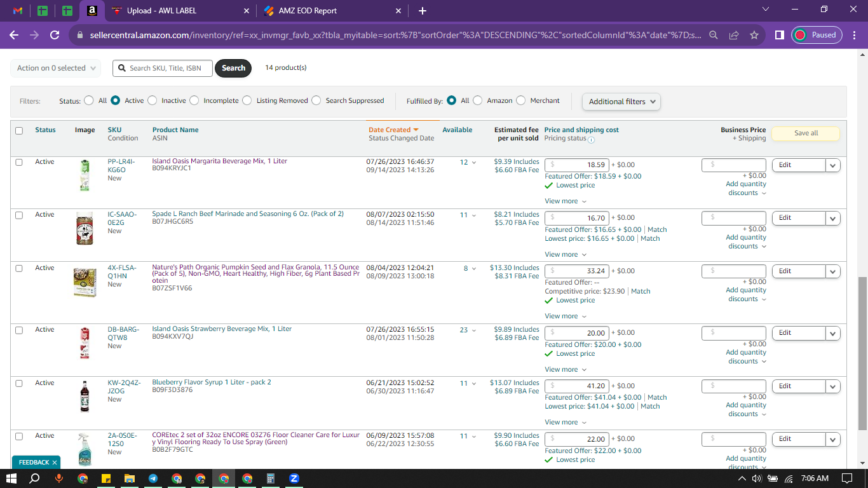868x488 pixels.
Task: Open the tab search chevron
Action: (766, 10)
